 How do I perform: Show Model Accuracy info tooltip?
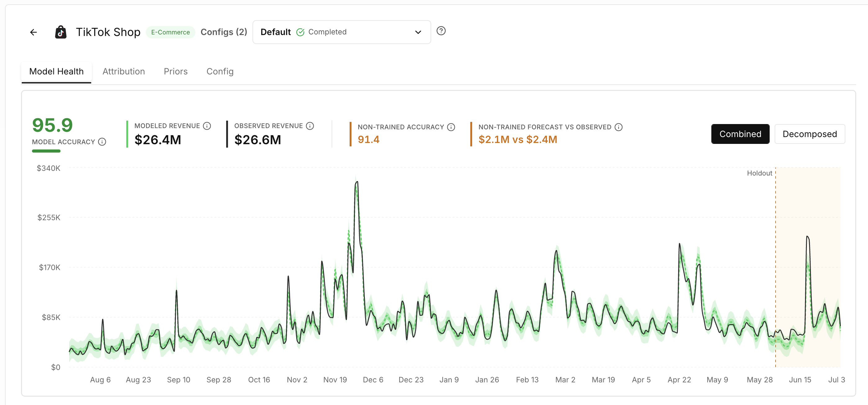click(102, 142)
